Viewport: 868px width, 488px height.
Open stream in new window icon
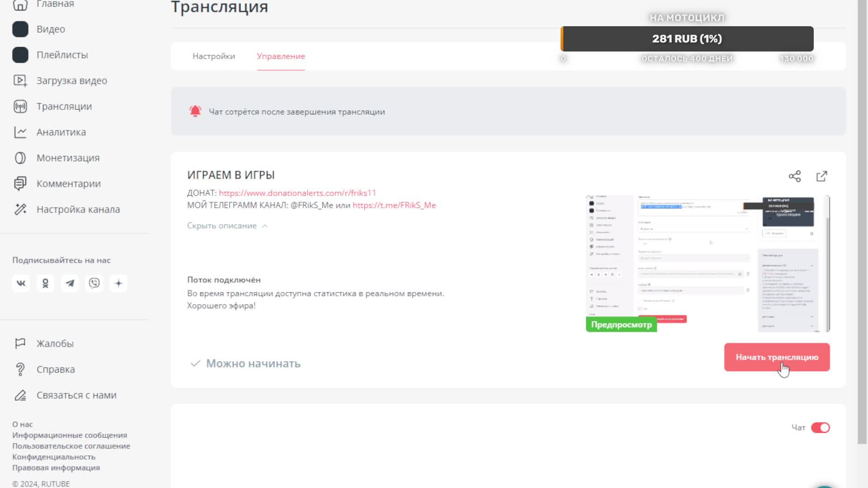[x=821, y=176]
